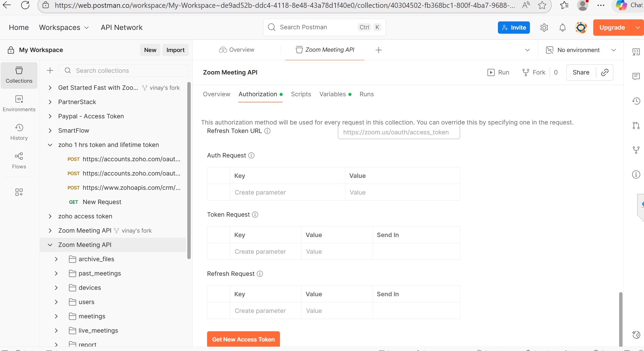Click the New button in My Workspace
This screenshot has height=351, width=644.
(x=150, y=50)
